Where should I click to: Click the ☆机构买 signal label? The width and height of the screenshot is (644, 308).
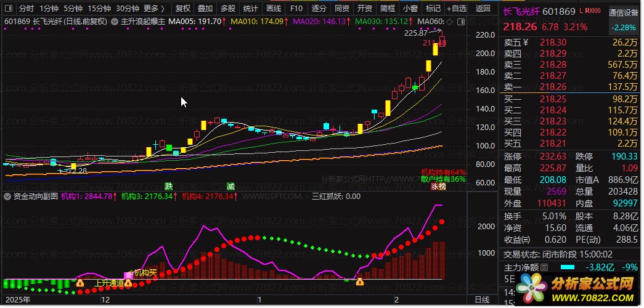tap(143, 272)
